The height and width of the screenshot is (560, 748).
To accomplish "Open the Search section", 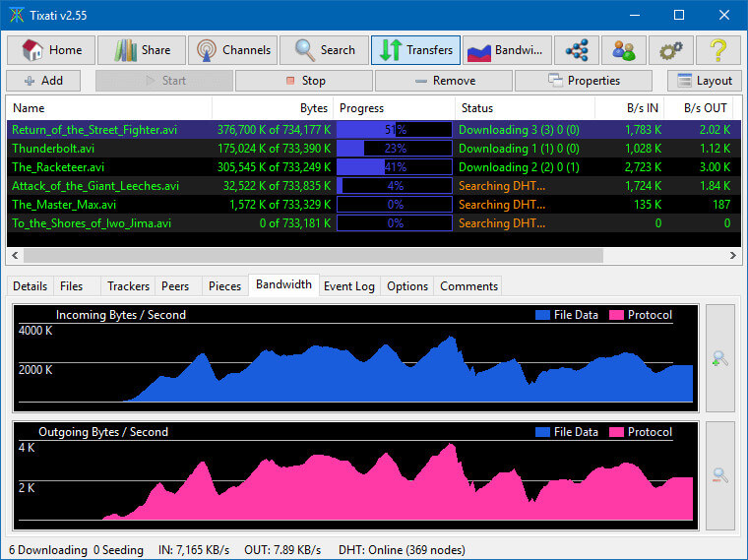I will (x=324, y=50).
